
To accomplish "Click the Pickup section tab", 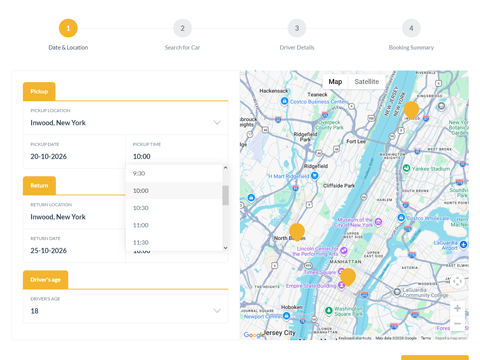I will [x=39, y=91].
